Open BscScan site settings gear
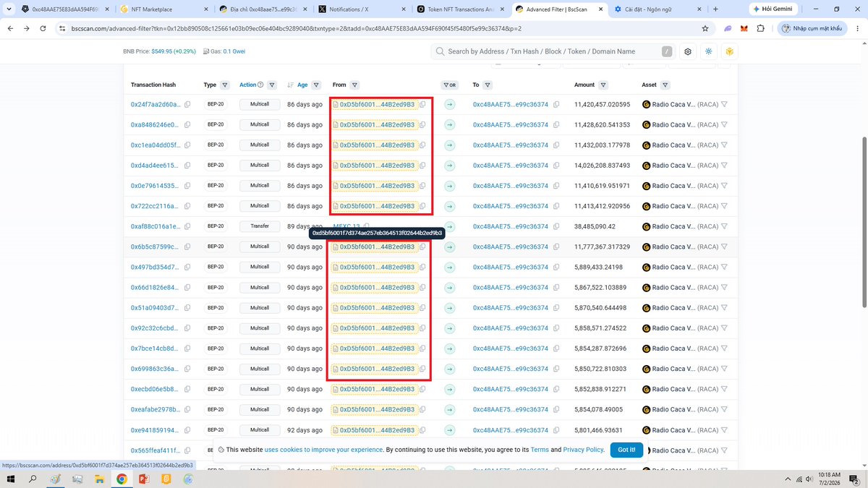 click(688, 51)
